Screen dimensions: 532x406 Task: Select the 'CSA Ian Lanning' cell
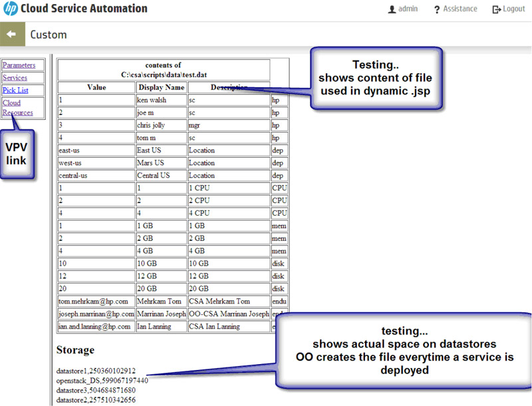(x=229, y=326)
